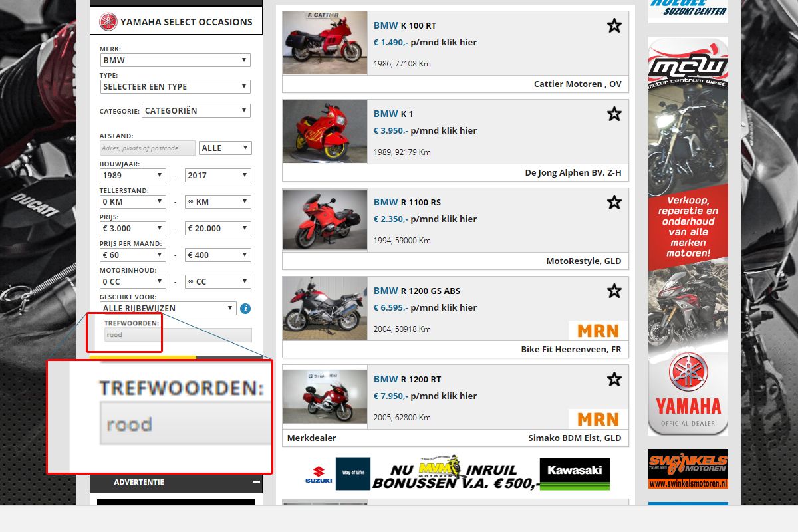Open the BMW R 1200 GS ABS title

(416, 291)
